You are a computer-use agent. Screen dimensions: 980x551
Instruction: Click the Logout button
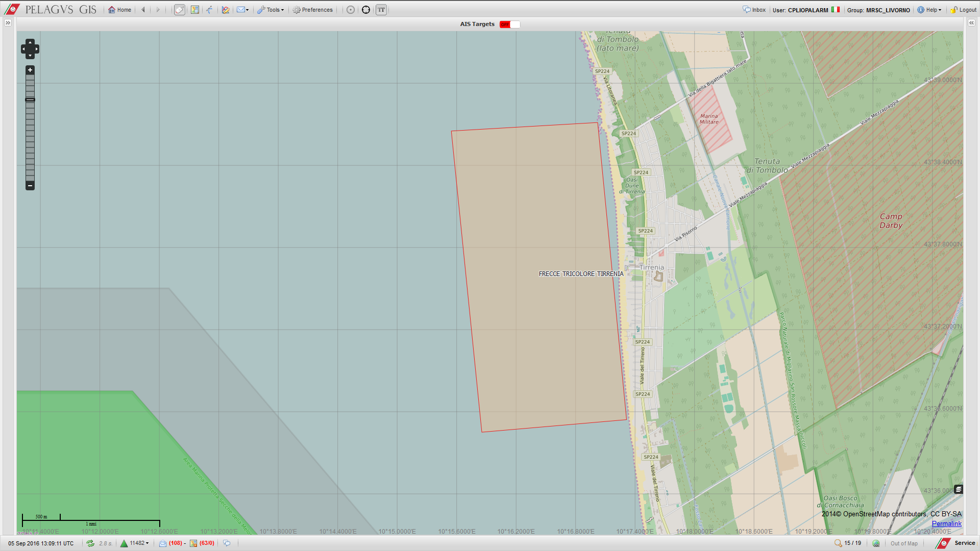pos(963,10)
